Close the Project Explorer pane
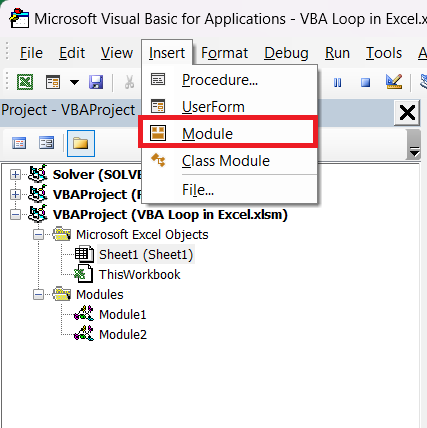 (x=407, y=113)
